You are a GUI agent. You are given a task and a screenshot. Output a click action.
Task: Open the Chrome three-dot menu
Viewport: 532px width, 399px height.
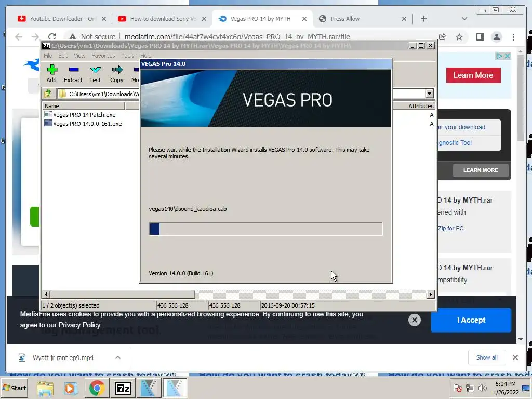pyautogui.click(x=513, y=37)
